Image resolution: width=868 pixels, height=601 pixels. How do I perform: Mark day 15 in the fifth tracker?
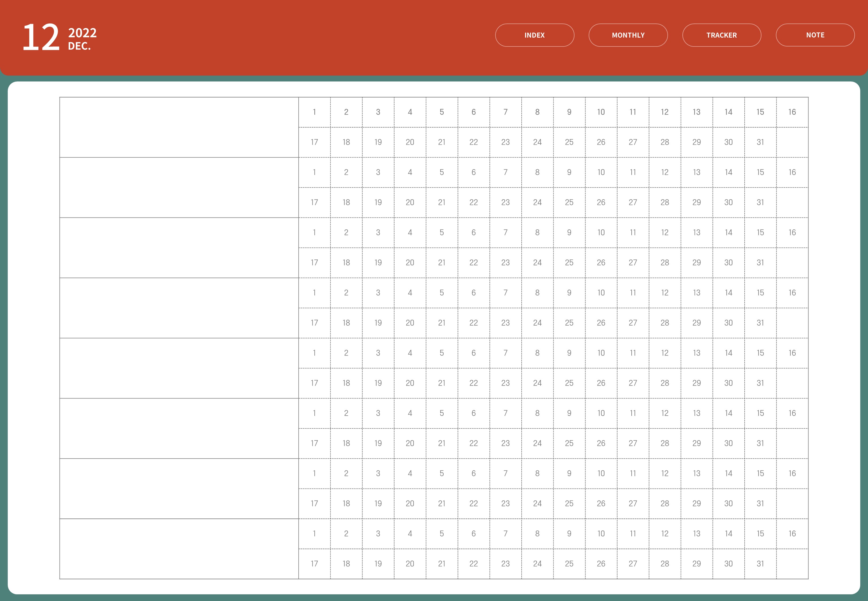point(760,353)
